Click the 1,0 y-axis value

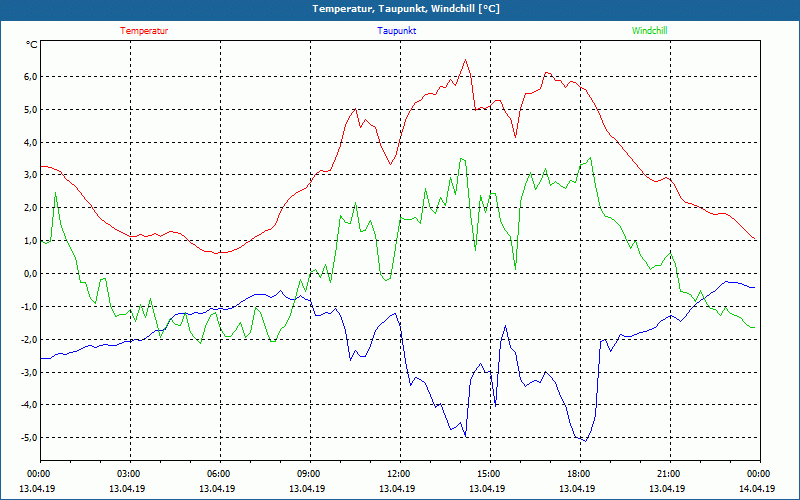31,241
